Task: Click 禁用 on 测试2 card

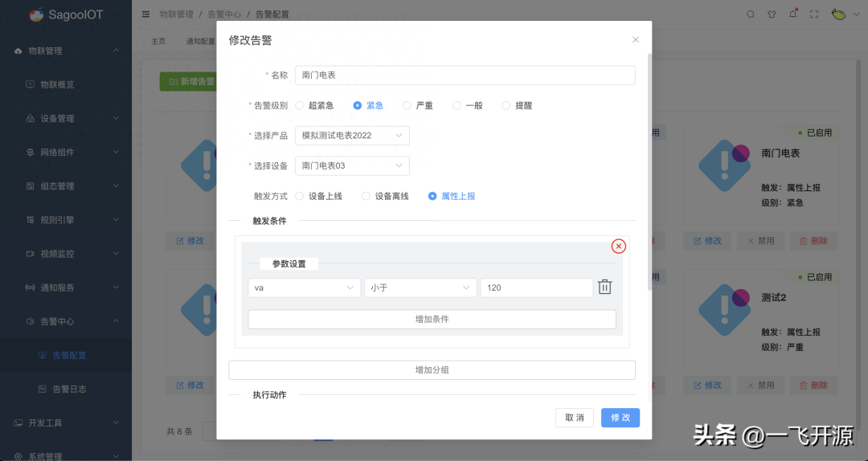Action: pos(761,386)
